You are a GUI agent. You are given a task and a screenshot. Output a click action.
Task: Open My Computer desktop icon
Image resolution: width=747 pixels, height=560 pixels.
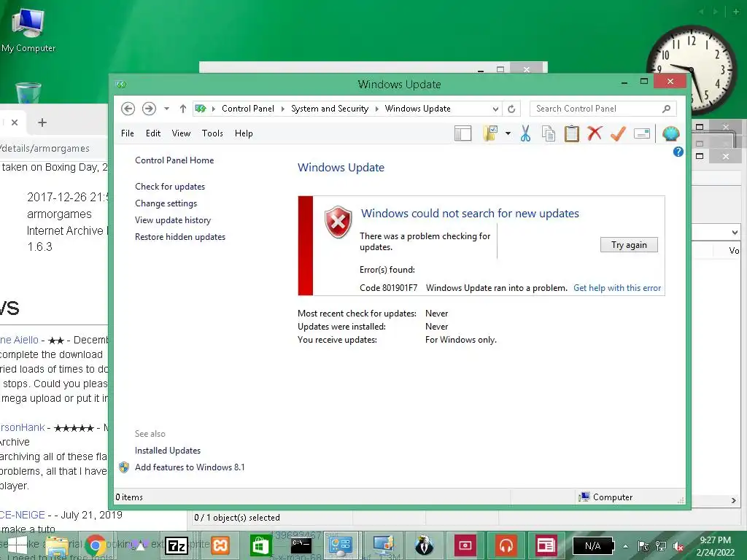(28, 30)
